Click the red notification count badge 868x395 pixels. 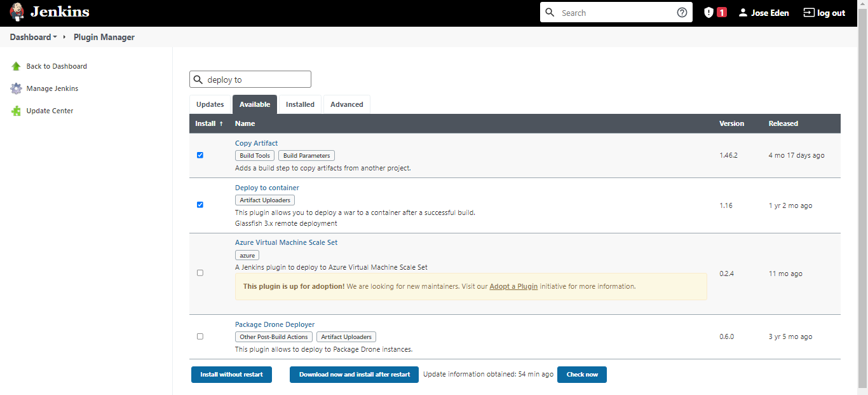(722, 13)
